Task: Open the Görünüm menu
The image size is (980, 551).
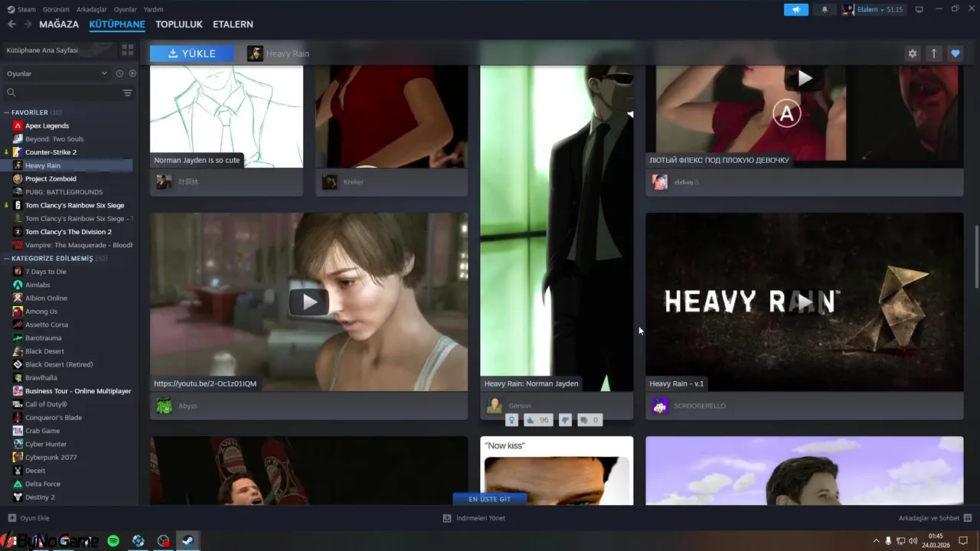Action: click(x=56, y=9)
